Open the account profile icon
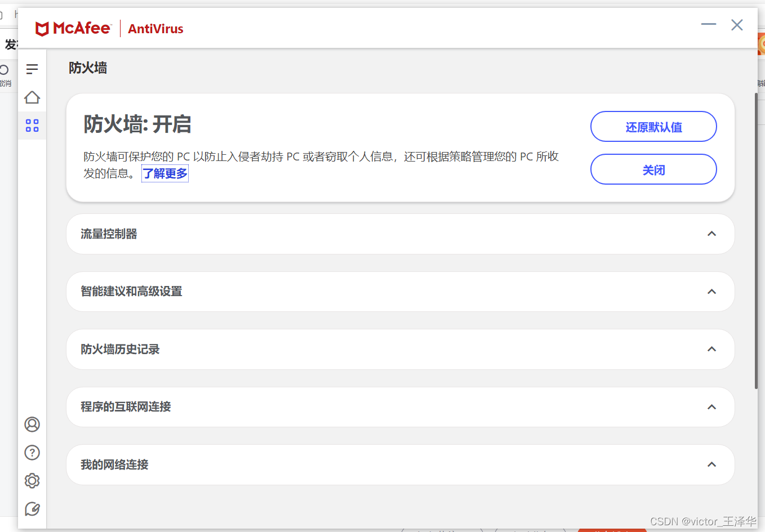Screen dimensions: 765x532 click(x=32, y=424)
